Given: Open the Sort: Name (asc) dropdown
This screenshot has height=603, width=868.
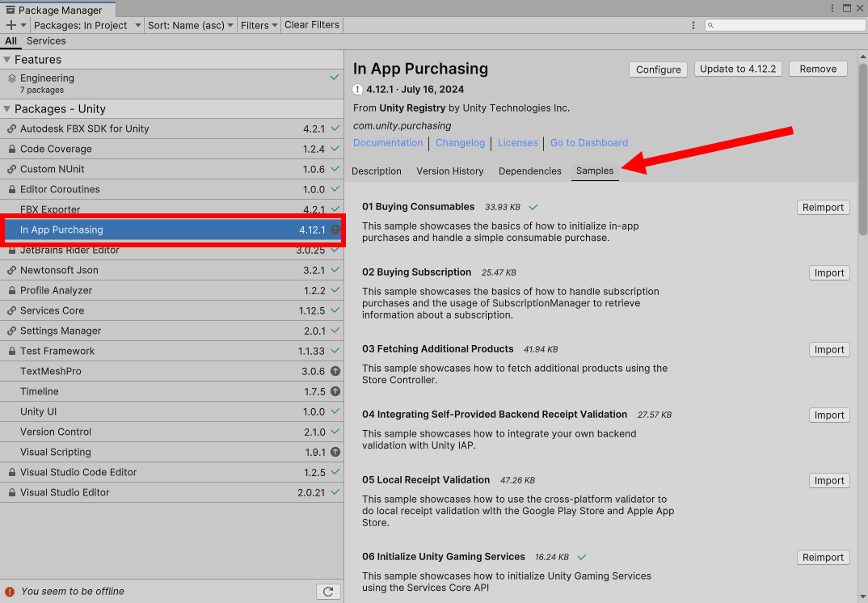Looking at the screenshot, I should coord(190,26).
